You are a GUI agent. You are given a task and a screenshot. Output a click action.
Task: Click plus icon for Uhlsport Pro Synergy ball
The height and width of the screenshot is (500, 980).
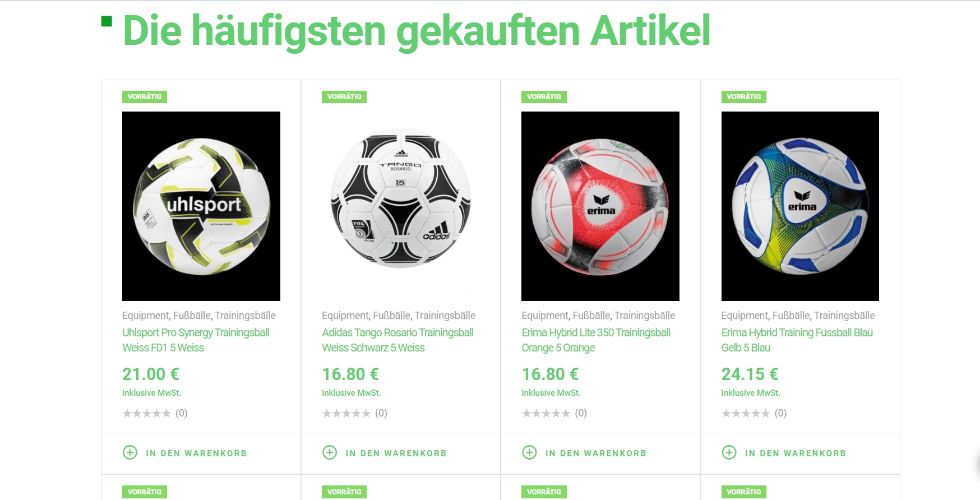[x=130, y=452]
